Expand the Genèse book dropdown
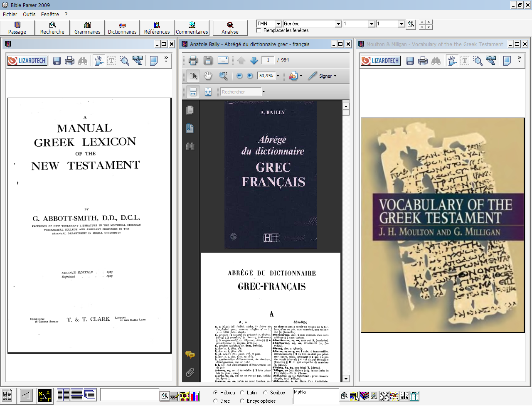 point(338,24)
